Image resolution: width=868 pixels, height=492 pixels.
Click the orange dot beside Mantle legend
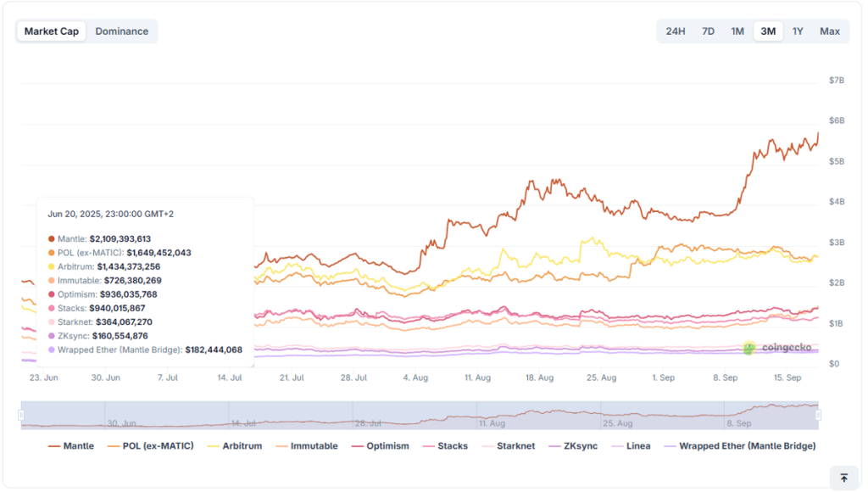(x=53, y=445)
